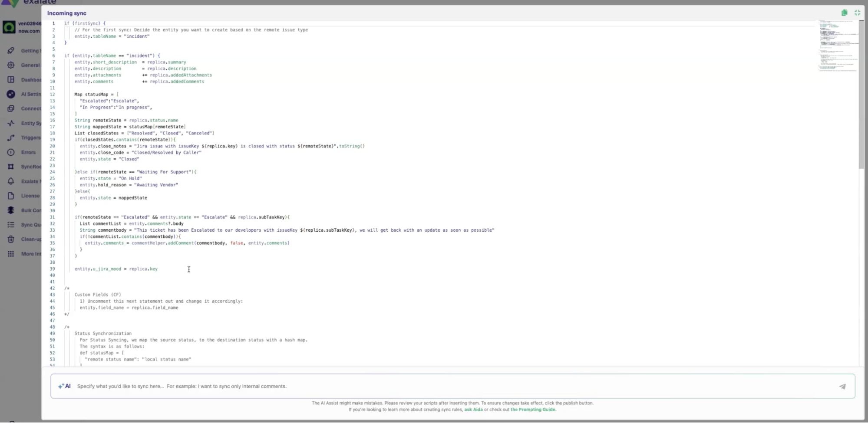Click entity.close_code on line 21
The image size is (868, 423).
click(141, 153)
